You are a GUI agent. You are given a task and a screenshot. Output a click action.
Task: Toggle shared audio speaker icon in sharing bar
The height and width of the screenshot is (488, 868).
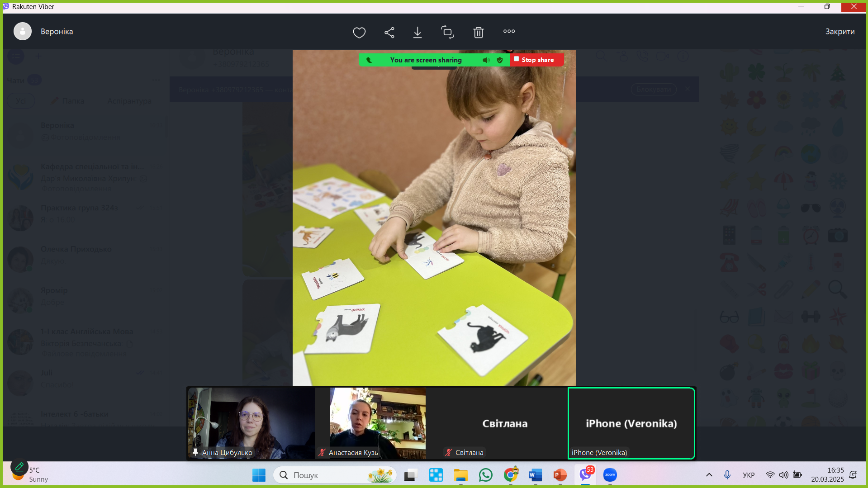pyautogui.click(x=486, y=60)
